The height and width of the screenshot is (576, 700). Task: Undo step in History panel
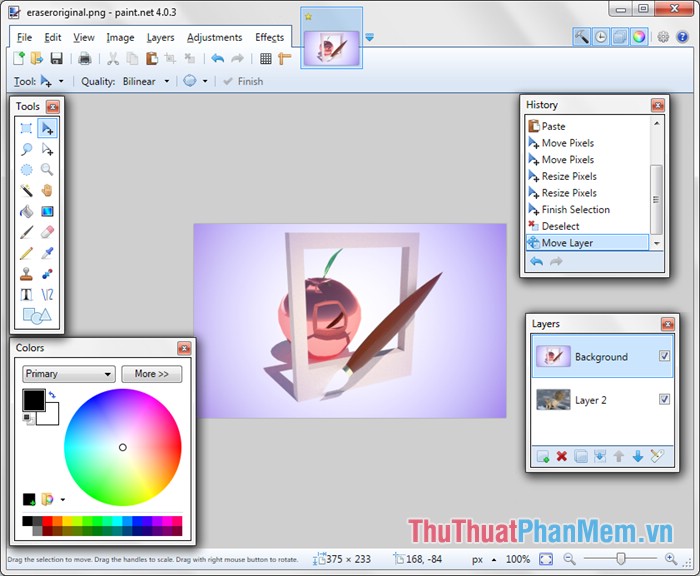click(536, 261)
